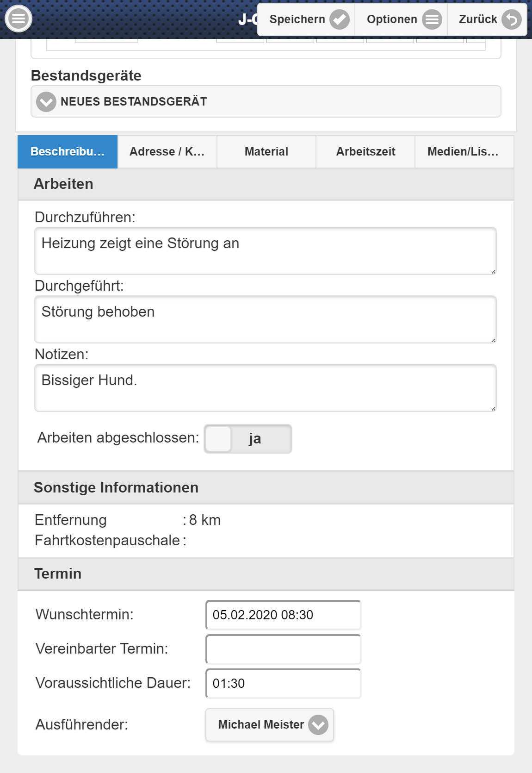Click into the Durchzuführen text area
532x773 pixels.
click(x=265, y=251)
